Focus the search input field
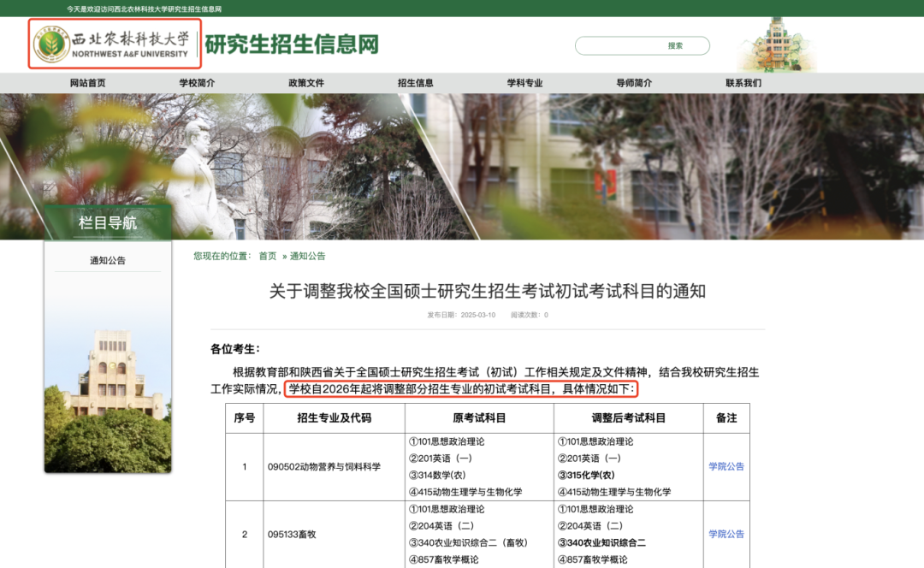Screen dimensions: 924x568 tap(616, 46)
